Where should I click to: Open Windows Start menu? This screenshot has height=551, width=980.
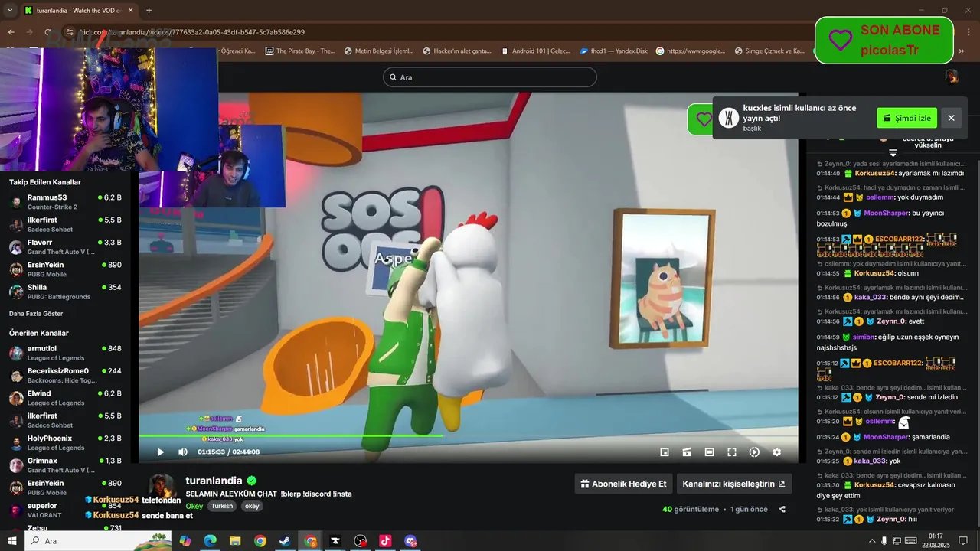click(x=11, y=541)
